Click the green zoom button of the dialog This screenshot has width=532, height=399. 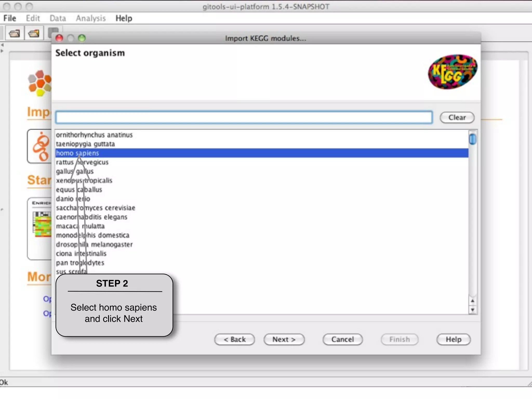[x=82, y=38]
